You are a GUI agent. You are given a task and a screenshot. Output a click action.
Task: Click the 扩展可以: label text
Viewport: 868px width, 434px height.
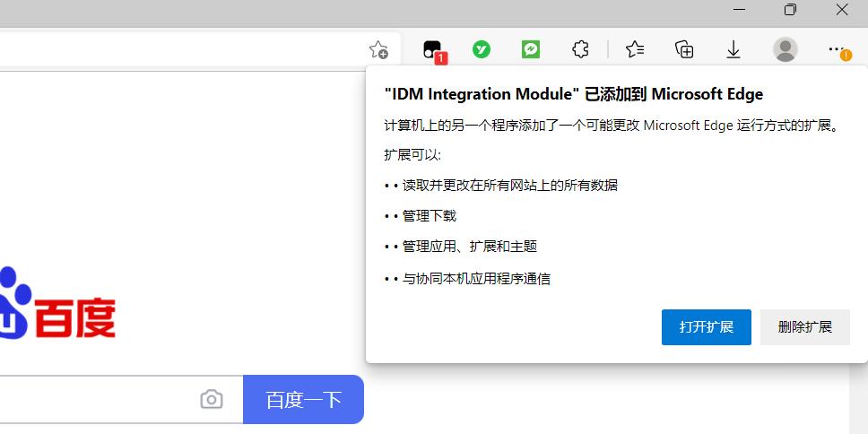[x=412, y=155]
